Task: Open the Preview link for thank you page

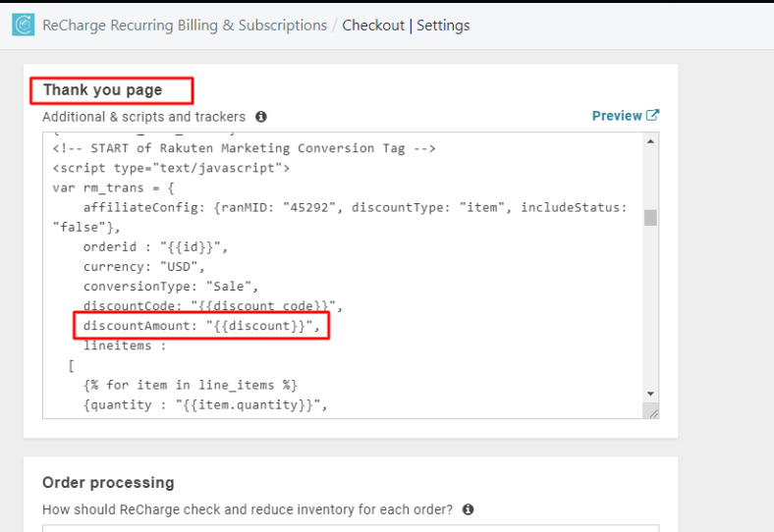Action: 617,116
